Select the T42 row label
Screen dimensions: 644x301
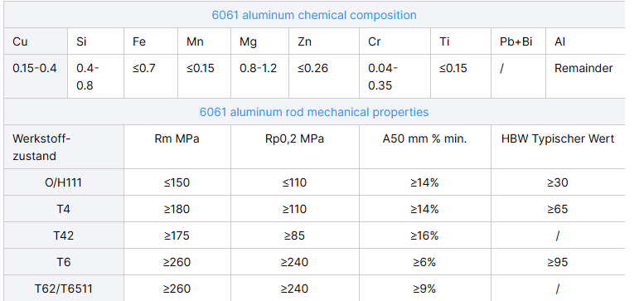click(x=64, y=235)
